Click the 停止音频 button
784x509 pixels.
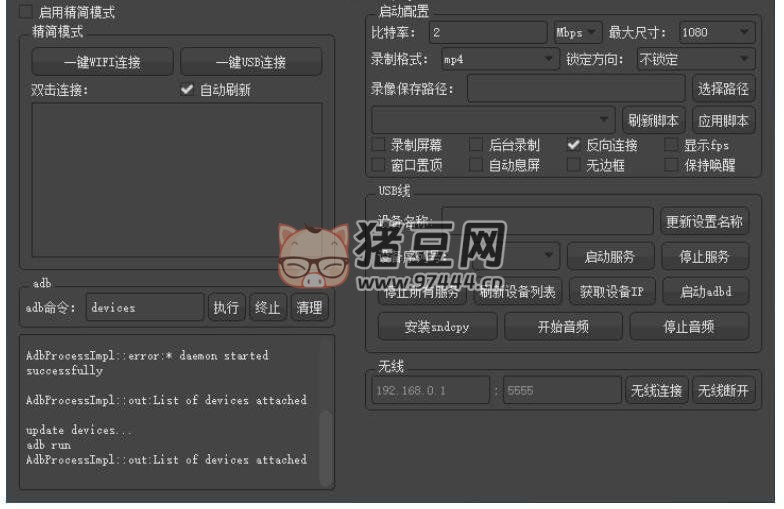[x=689, y=326]
